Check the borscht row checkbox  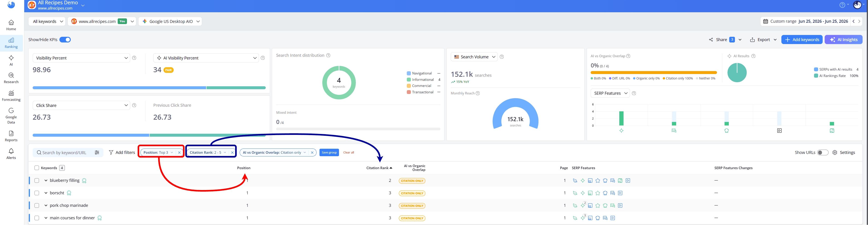coord(37,193)
